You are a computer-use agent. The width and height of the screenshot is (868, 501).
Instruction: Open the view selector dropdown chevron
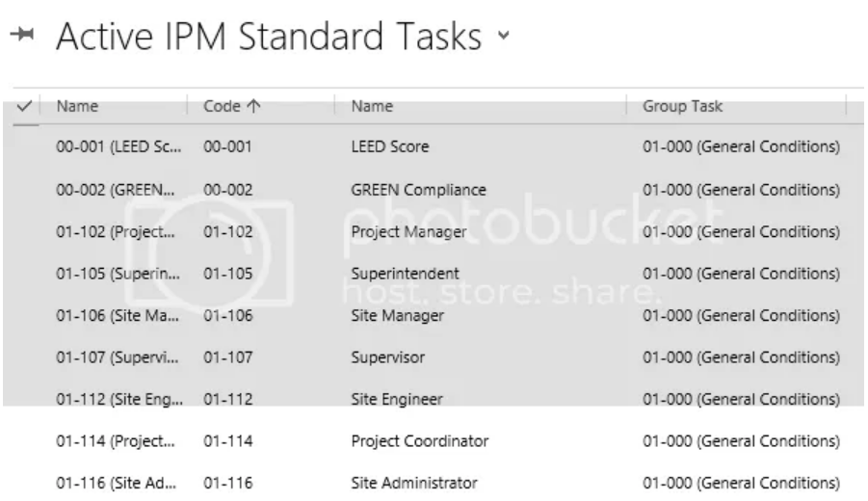click(503, 36)
